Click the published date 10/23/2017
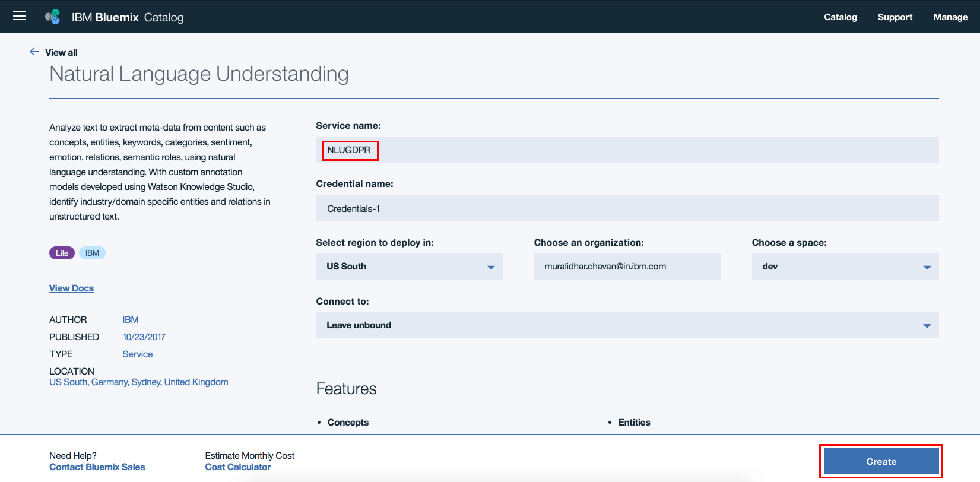Screen dimensions: 980x482 (144, 337)
